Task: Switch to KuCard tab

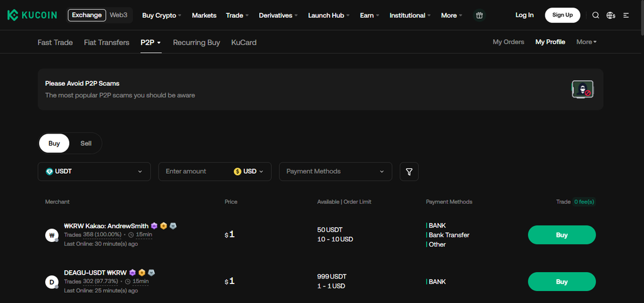Action: 244,42
